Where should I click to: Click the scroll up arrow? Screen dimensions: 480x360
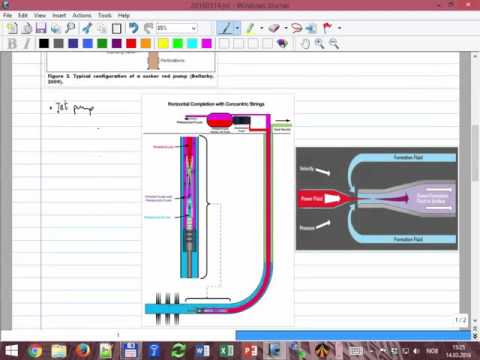pyautogui.click(x=475, y=57)
